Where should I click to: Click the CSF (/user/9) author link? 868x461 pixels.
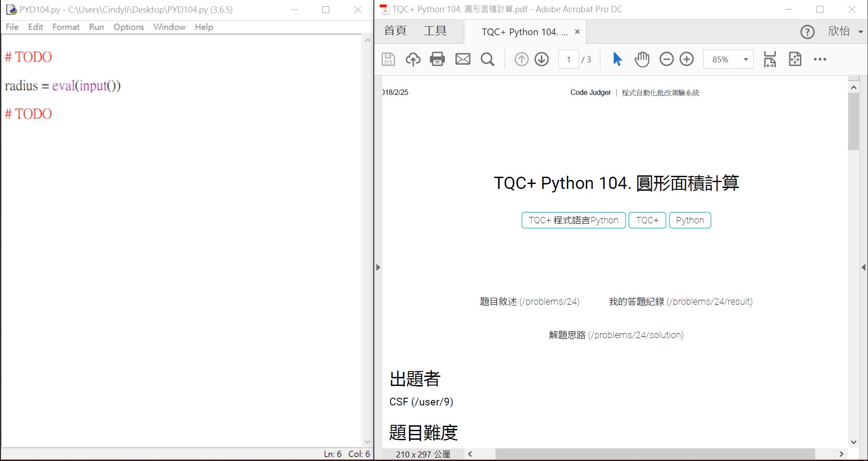click(x=421, y=402)
